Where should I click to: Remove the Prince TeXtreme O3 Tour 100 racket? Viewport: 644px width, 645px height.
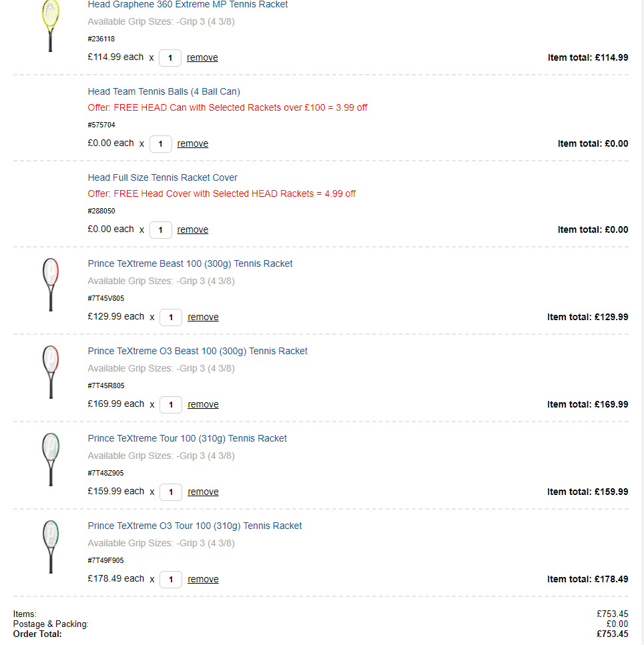pyautogui.click(x=203, y=579)
